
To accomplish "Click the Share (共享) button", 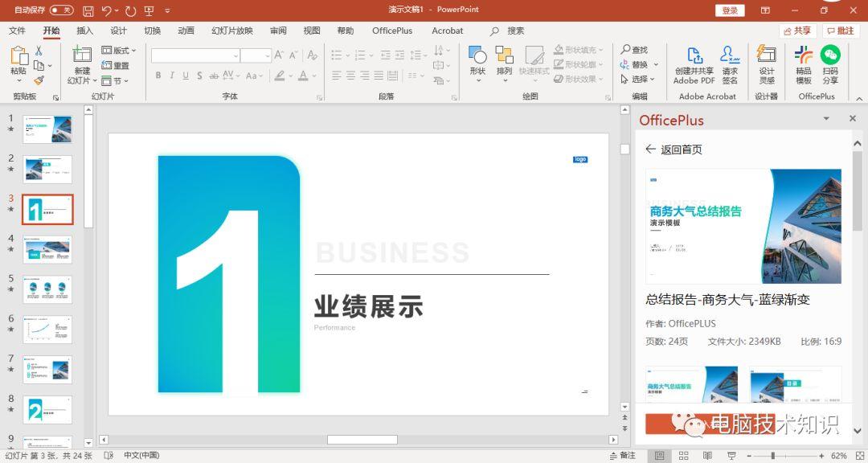I will (797, 31).
